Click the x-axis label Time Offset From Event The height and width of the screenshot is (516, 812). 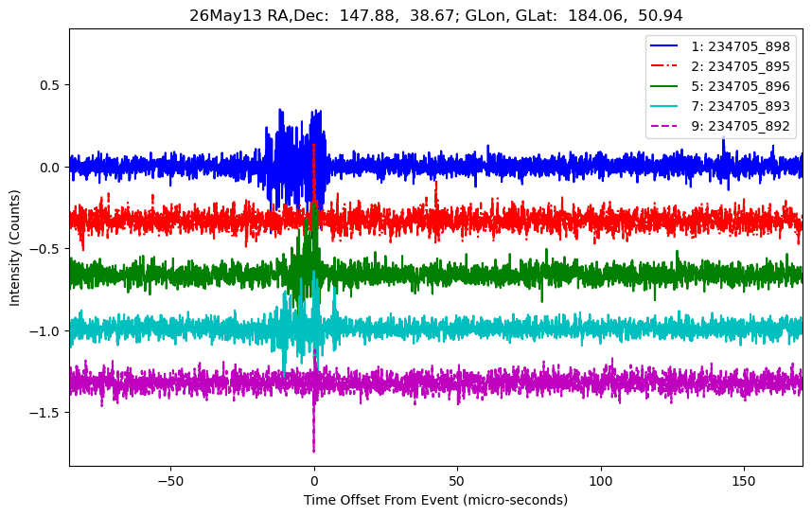[435, 500]
